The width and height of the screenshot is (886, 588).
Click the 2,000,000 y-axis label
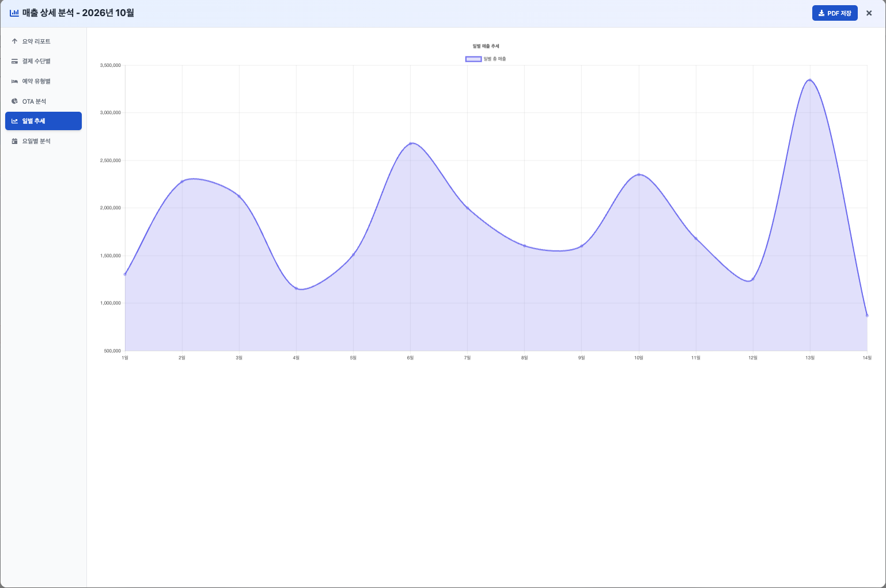(x=111, y=208)
